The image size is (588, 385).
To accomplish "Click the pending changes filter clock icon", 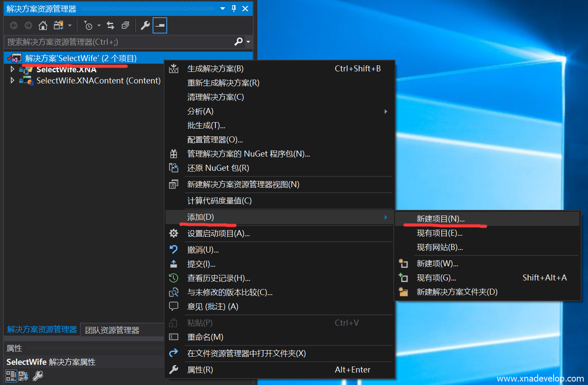I will click(88, 26).
